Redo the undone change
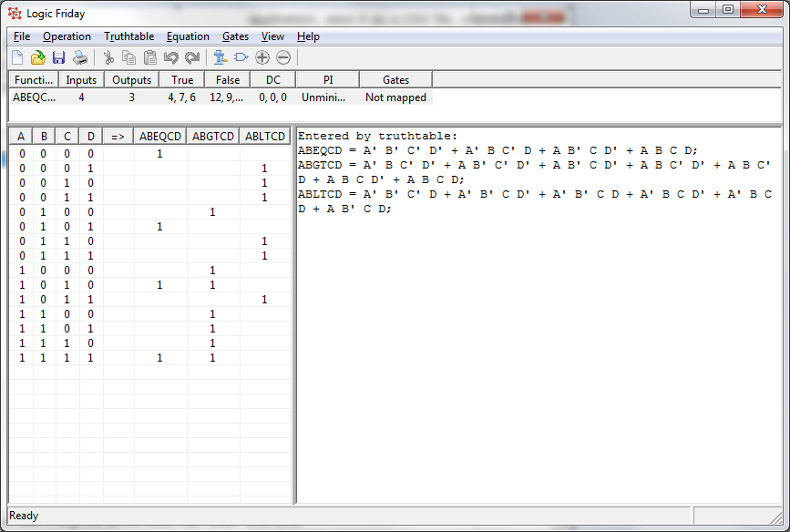Screen dimensions: 790x532 click(x=191, y=56)
